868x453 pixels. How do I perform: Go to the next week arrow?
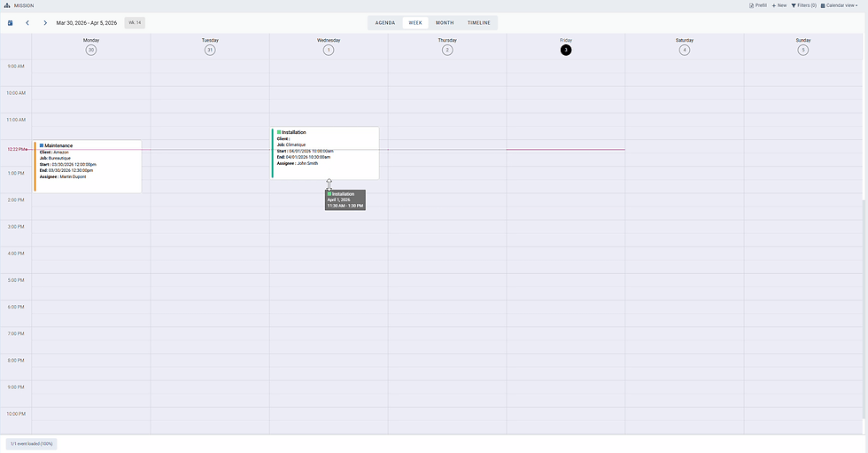point(45,23)
